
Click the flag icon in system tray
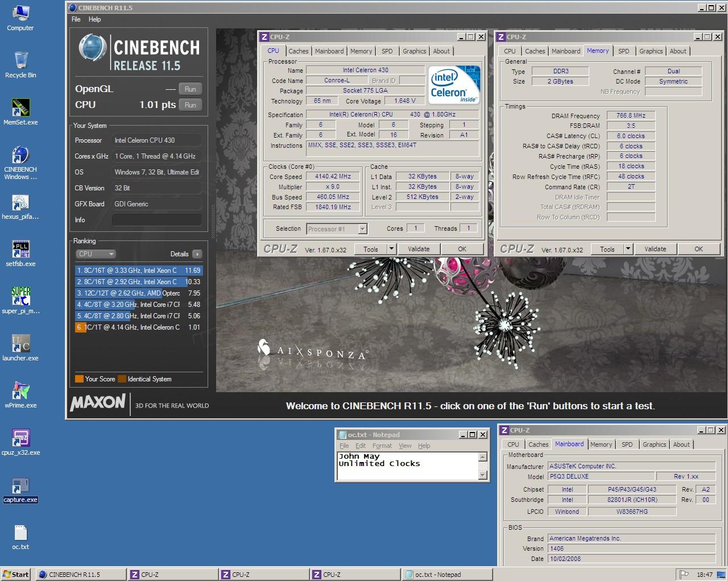coord(684,575)
